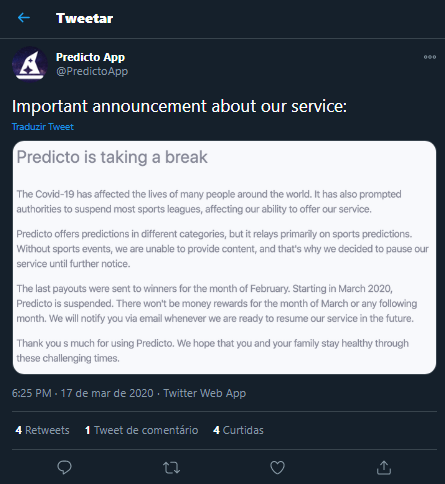
Task: View the 4 Retweets list
Action: pyautogui.click(x=42, y=430)
